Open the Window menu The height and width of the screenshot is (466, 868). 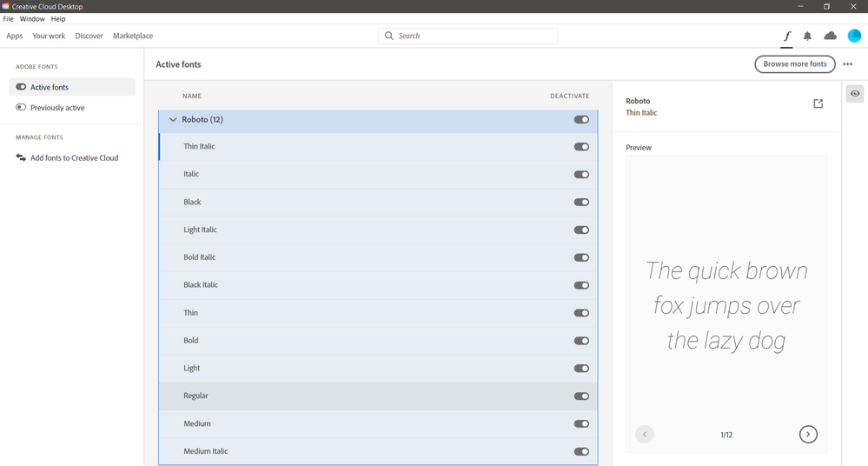pyautogui.click(x=32, y=19)
